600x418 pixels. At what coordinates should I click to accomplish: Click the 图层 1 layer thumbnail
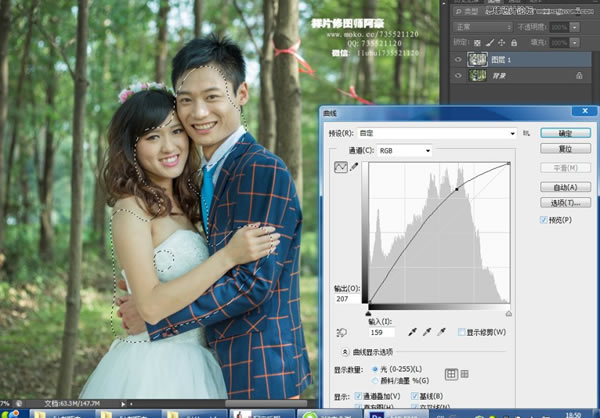pyautogui.click(x=477, y=59)
